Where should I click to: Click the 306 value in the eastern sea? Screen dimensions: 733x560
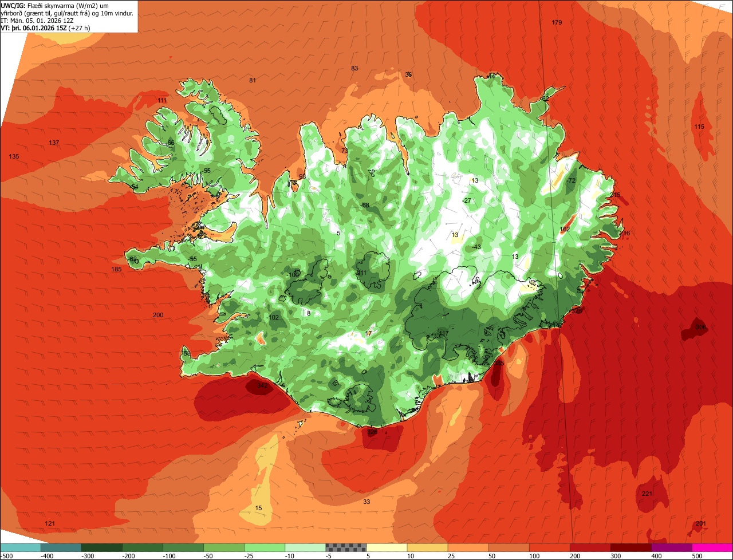pos(701,327)
